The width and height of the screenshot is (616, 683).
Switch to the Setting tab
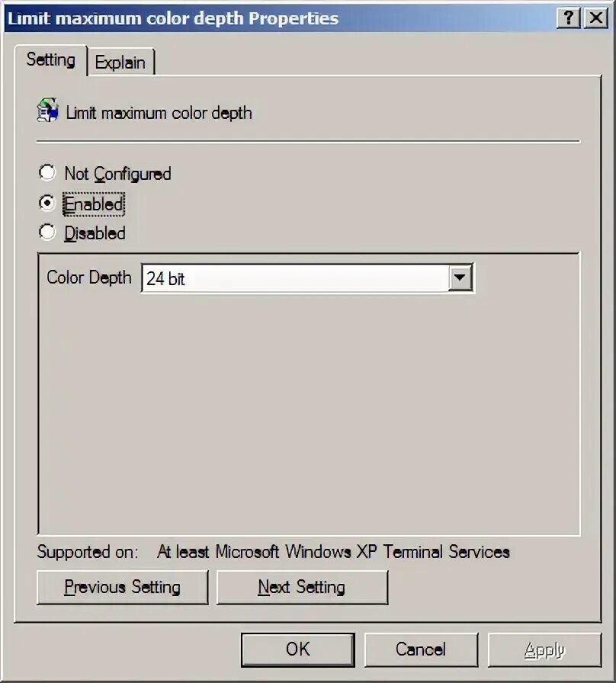[50, 59]
